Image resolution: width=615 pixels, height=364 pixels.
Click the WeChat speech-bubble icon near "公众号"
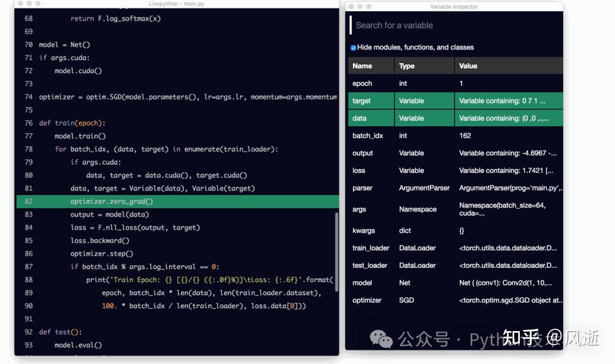pos(380,339)
